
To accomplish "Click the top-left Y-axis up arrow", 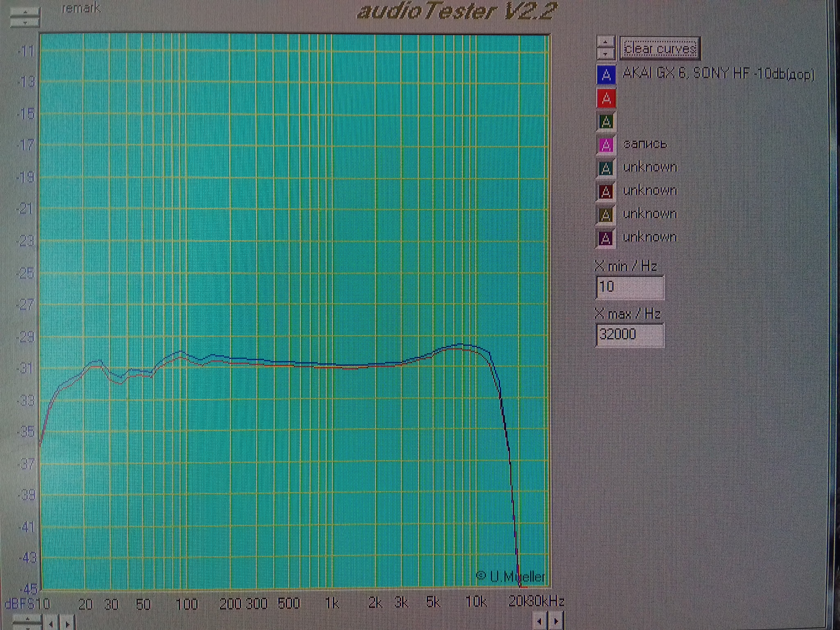I will click(25, 11).
